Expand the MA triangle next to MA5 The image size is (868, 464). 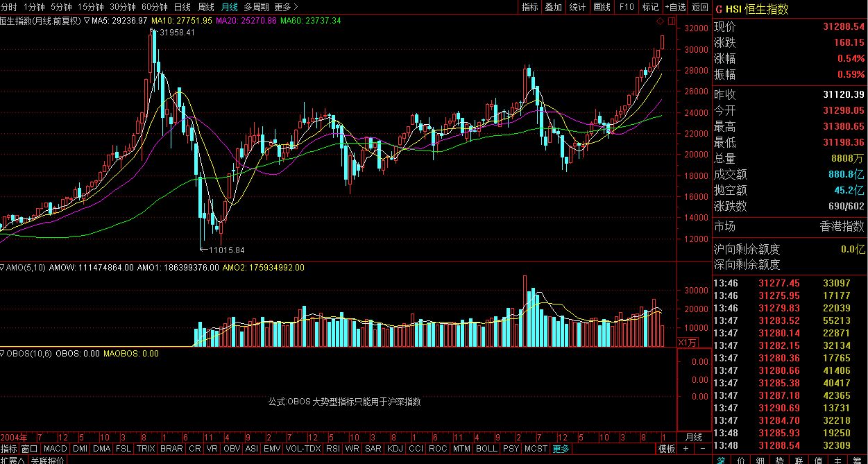coord(87,21)
